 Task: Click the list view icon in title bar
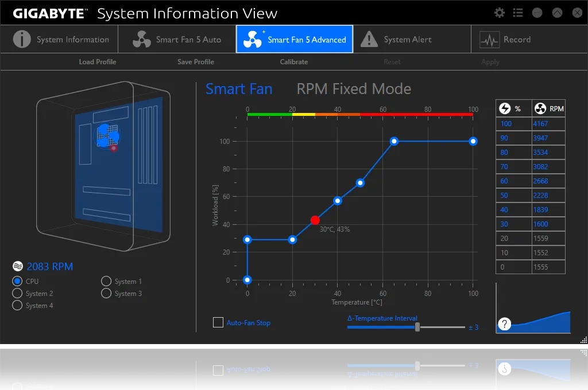tap(518, 13)
